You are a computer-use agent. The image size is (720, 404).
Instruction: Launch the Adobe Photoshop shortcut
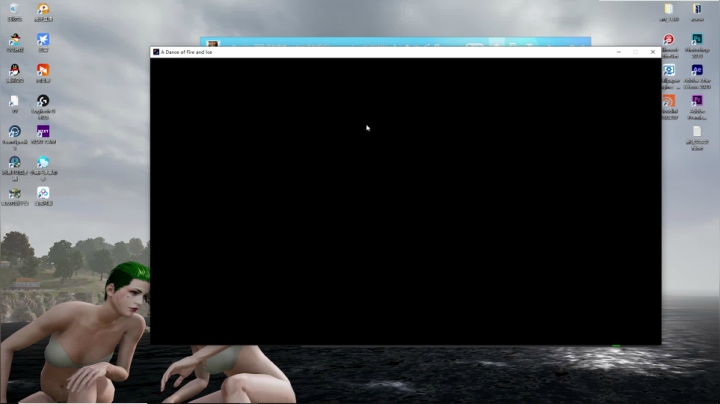(x=697, y=39)
